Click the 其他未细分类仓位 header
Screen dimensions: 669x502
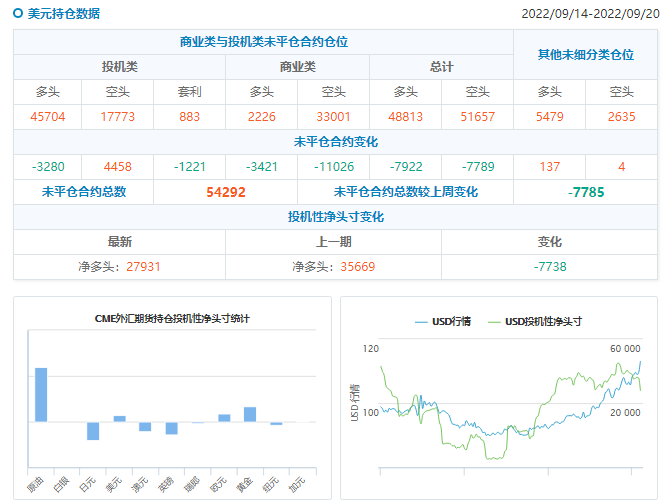585,55
